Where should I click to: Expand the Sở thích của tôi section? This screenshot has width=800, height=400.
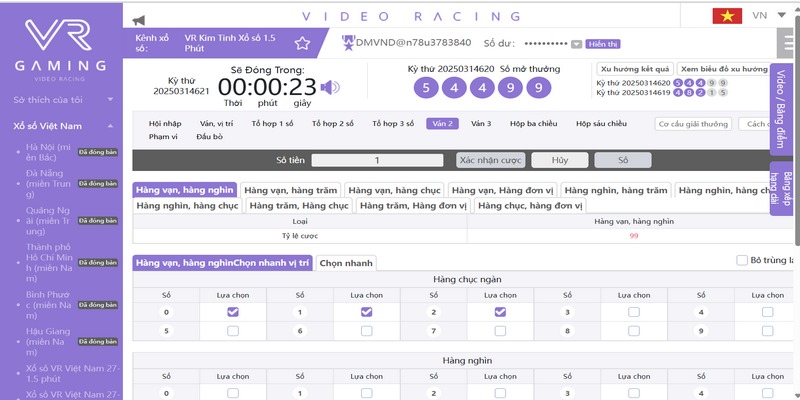108,101
